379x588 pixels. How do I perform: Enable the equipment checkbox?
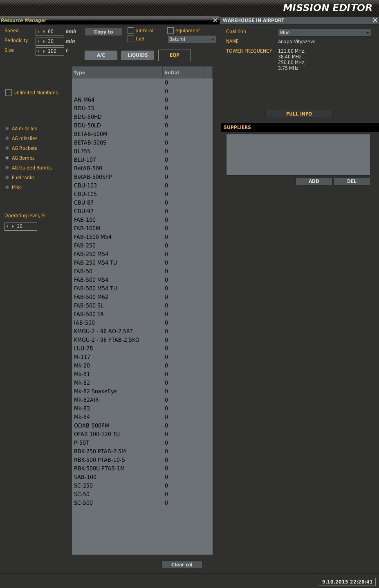170,31
